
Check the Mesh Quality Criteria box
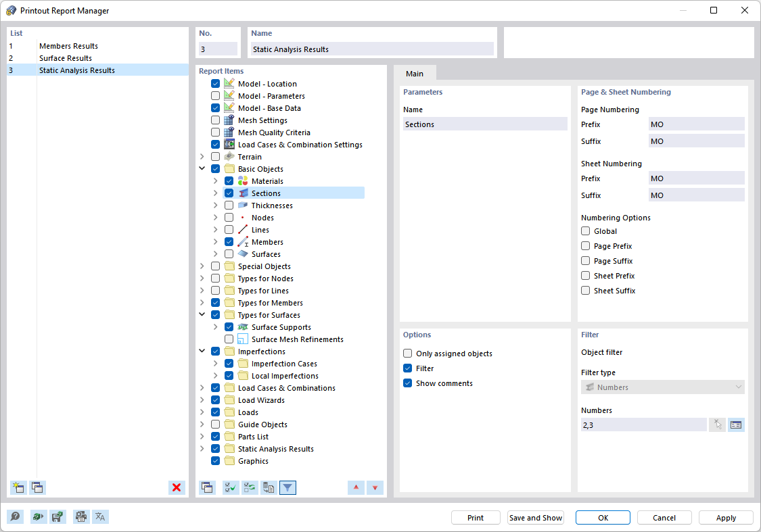coord(216,132)
